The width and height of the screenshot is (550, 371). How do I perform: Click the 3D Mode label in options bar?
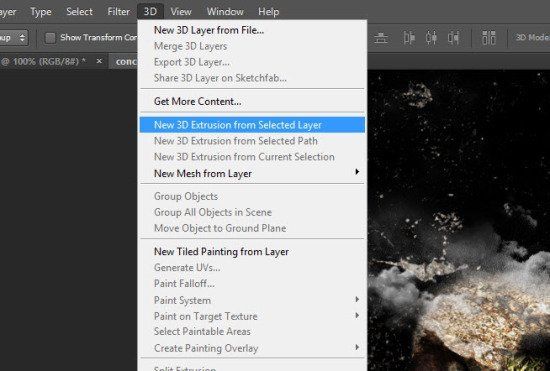click(532, 38)
